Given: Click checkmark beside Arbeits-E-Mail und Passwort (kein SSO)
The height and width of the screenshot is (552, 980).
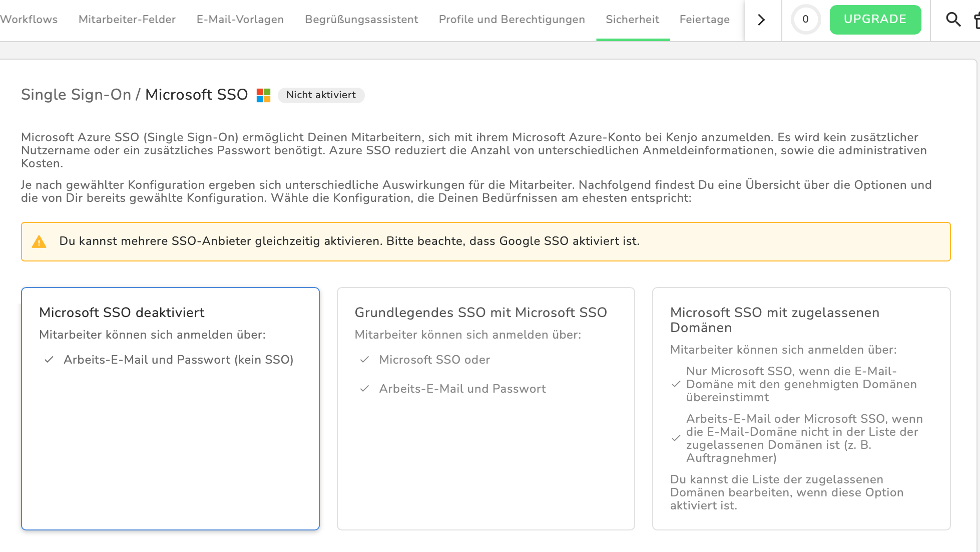Looking at the screenshot, I should (49, 360).
